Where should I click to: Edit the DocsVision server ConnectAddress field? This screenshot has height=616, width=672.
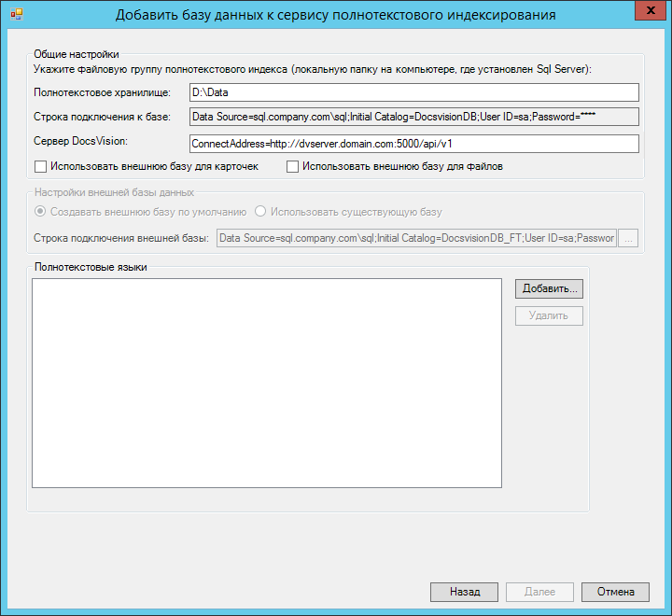coord(413,144)
